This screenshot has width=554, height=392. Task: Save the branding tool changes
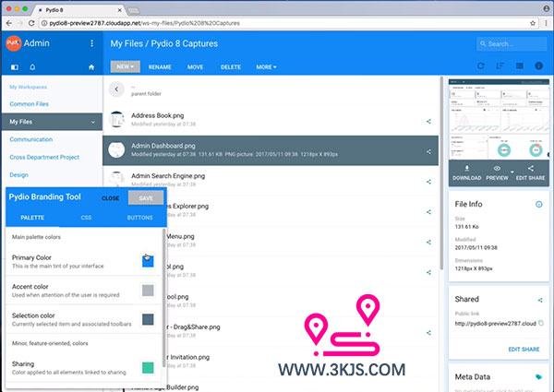tap(146, 198)
